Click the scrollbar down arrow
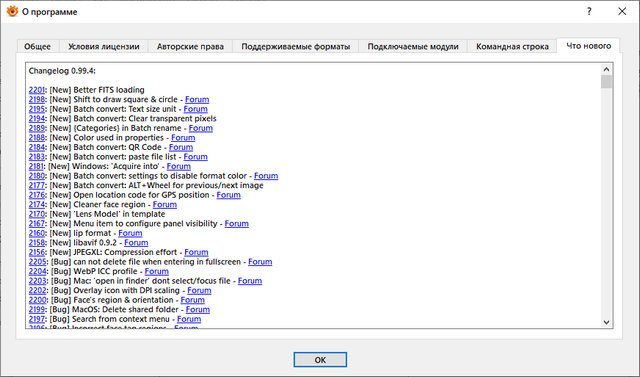Image resolution: width=640 pixels, height=377 pixels. [x=606, y=322]
